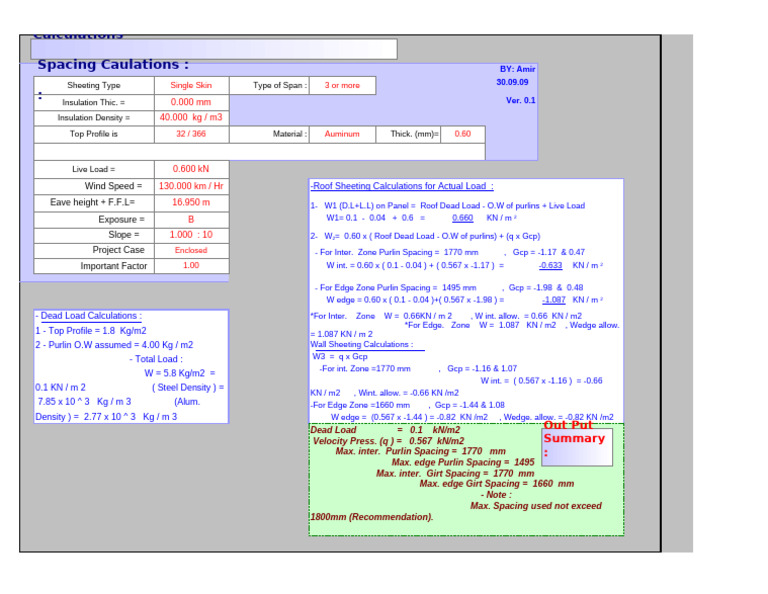Screen dimensions: 768x594
Task: Select the 'Dead Load = 0.1 kN/m2' summary line
Action: [x=385, y=430]
